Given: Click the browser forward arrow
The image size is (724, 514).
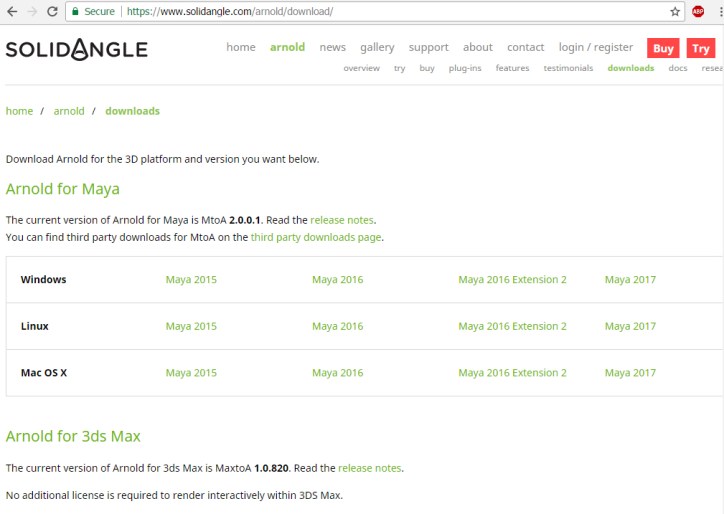Looking at the screenshot, I should [31, 11].
